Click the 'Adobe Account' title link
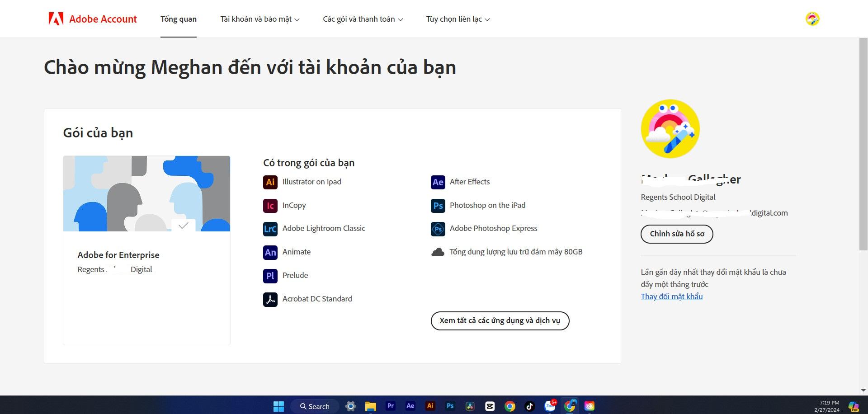The width and height of the screenshot is (868, 414). (x=103, y=19)
